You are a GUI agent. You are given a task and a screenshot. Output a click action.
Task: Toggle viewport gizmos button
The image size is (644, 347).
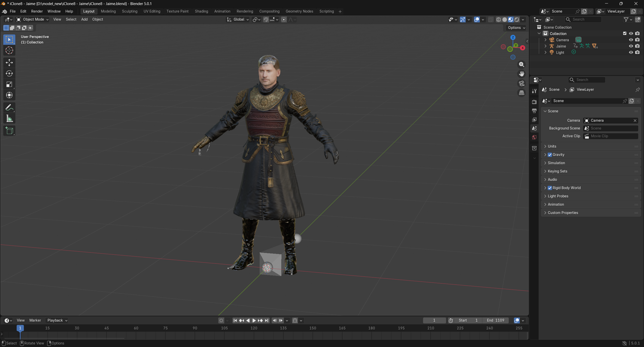pos(462,19)
